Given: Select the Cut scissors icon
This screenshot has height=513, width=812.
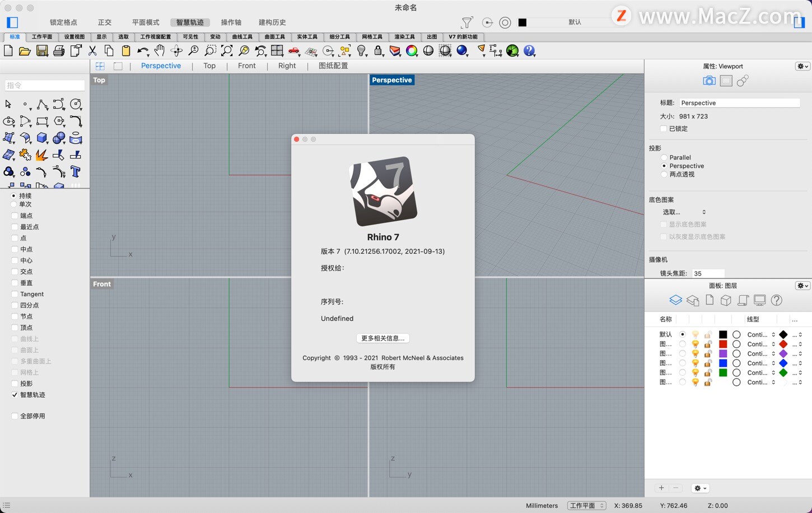Looking at the screenshot, I should click(92, 51).
